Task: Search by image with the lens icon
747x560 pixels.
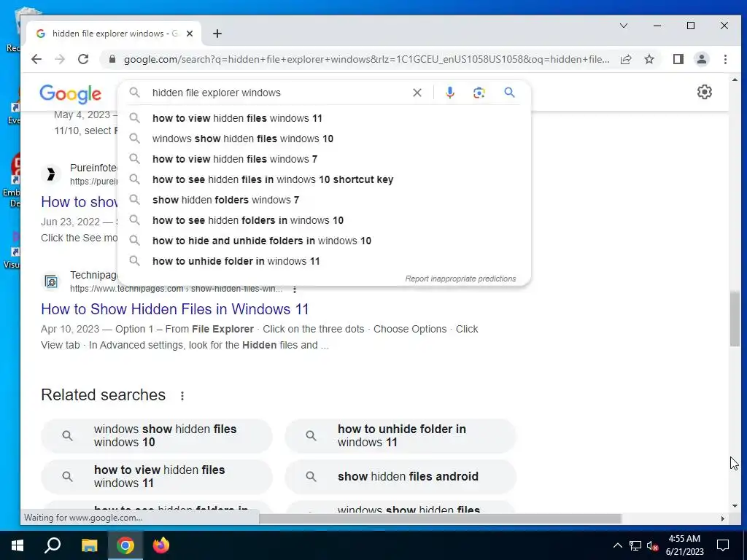Action: coord(479,93)
